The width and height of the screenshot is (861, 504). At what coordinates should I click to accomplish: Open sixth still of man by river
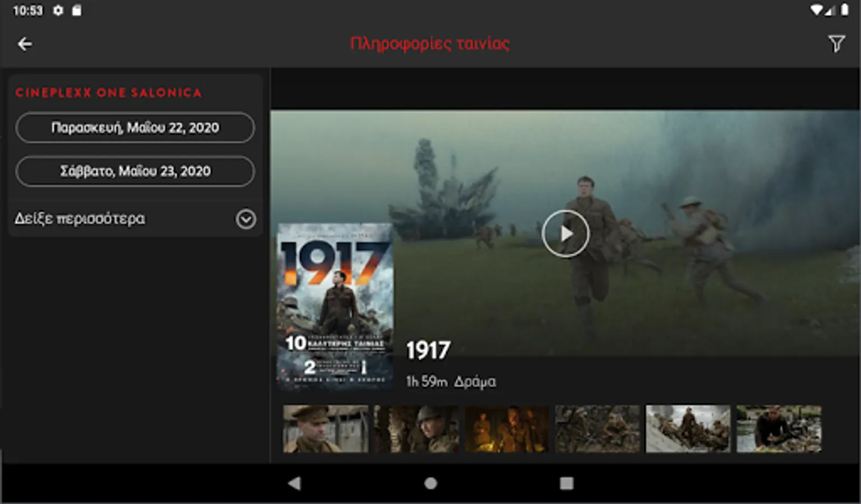[779, 429]
